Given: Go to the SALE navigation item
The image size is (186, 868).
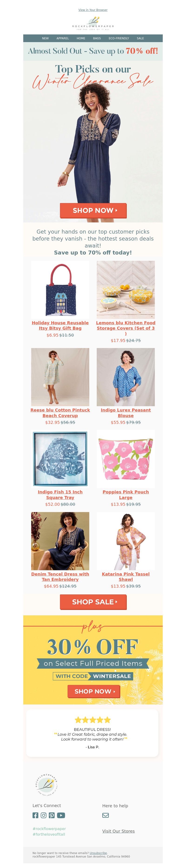Looking at the screenshot, I should coord(140,38).
